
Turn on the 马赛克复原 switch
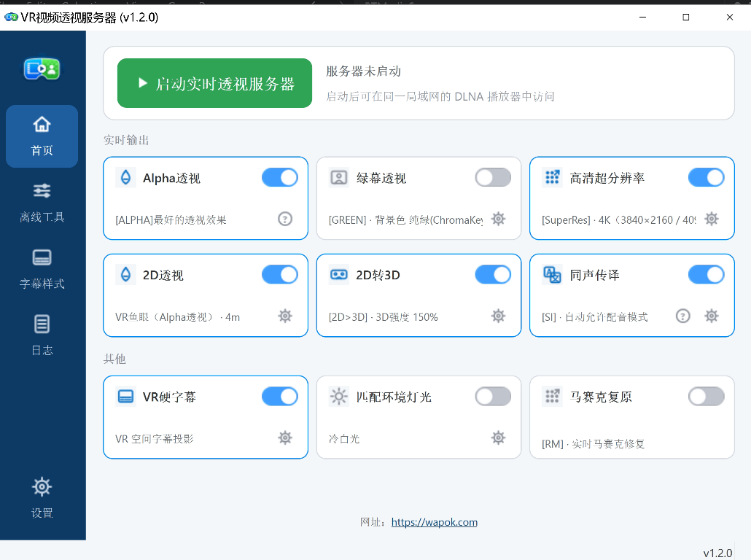706,397
